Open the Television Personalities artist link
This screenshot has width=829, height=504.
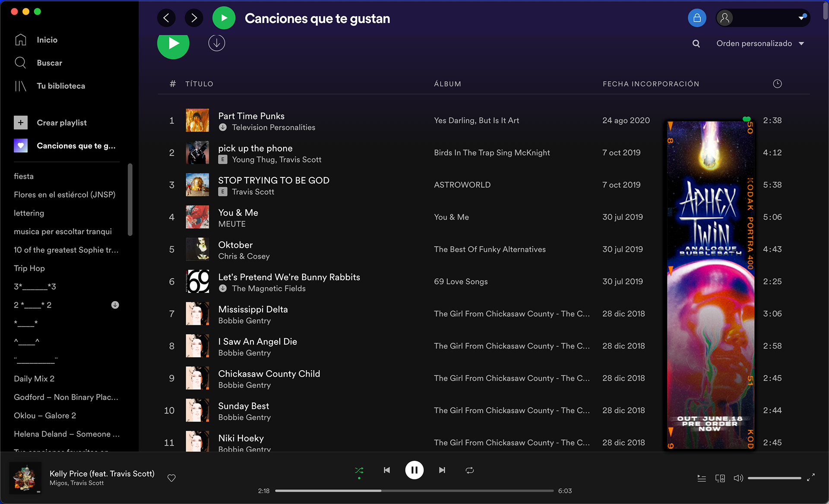273,128
